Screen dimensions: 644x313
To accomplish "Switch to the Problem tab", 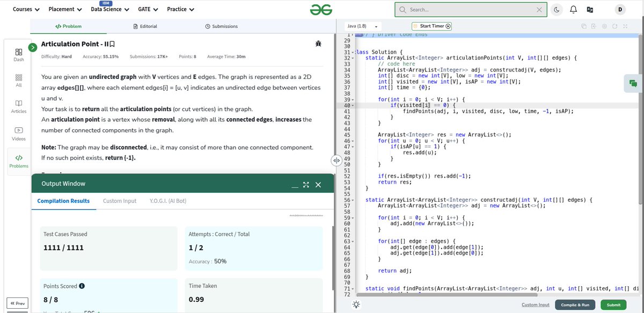I will pos(69,26).
